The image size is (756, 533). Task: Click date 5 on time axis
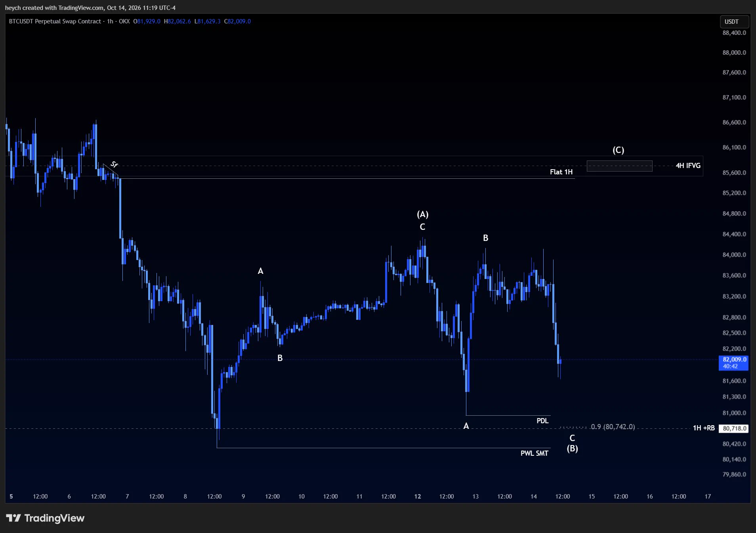point(11,497)
